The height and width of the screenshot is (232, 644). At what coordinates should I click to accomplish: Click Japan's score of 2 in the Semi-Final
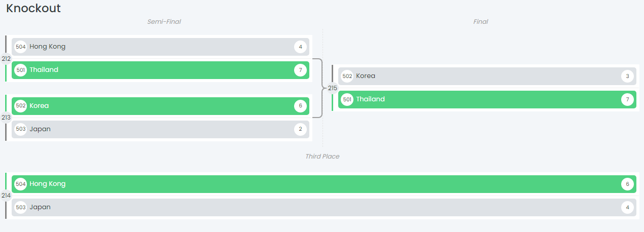click(x=300, y=129)
